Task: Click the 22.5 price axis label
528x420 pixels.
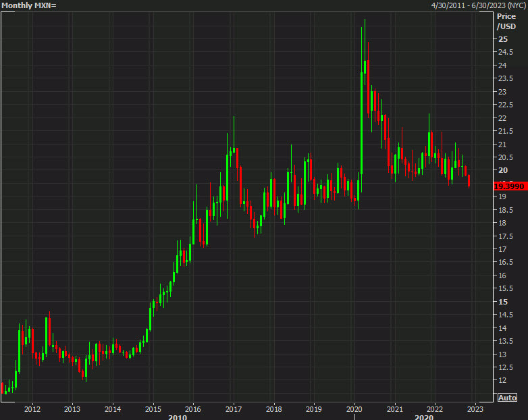Action: [506, 105]
